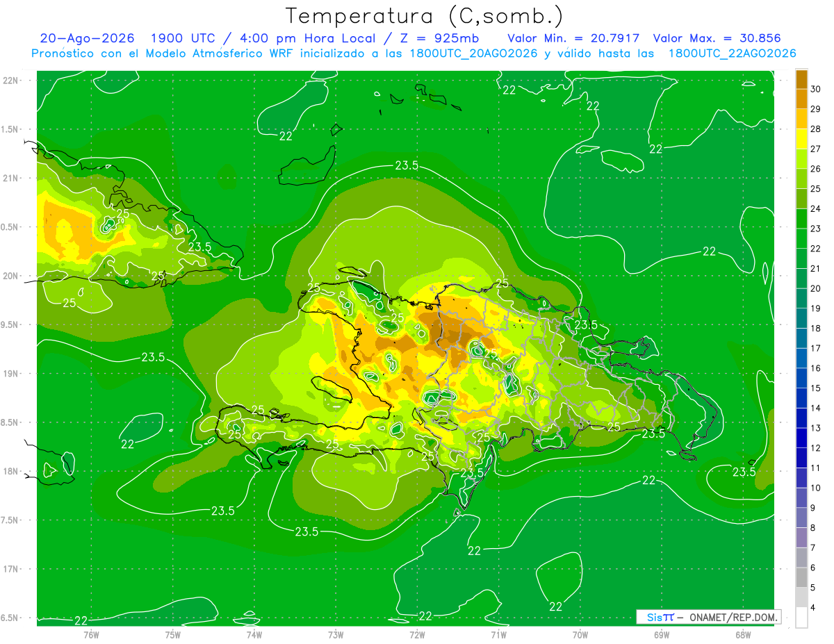This screenshot has height=644, width=834.
Task: Click the latitude axis label '20N'
Action: pyautogui.click(x=10, y=276)
